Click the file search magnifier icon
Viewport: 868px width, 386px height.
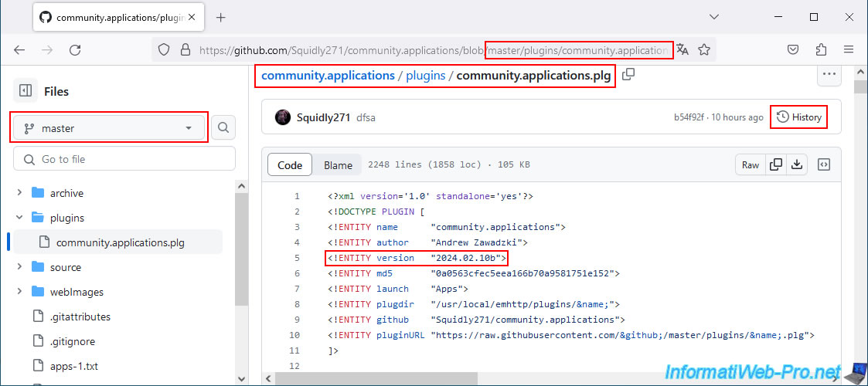pos(223,128)
